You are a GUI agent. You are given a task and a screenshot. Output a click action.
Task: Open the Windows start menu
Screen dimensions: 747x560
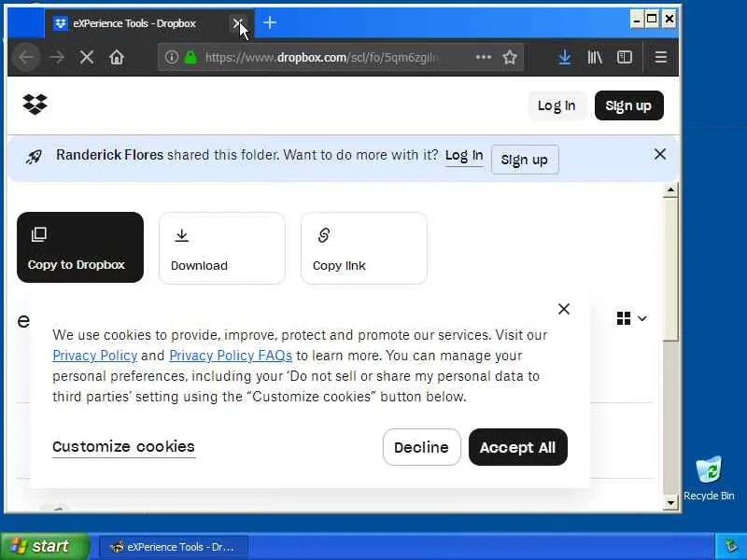[44, 546]
